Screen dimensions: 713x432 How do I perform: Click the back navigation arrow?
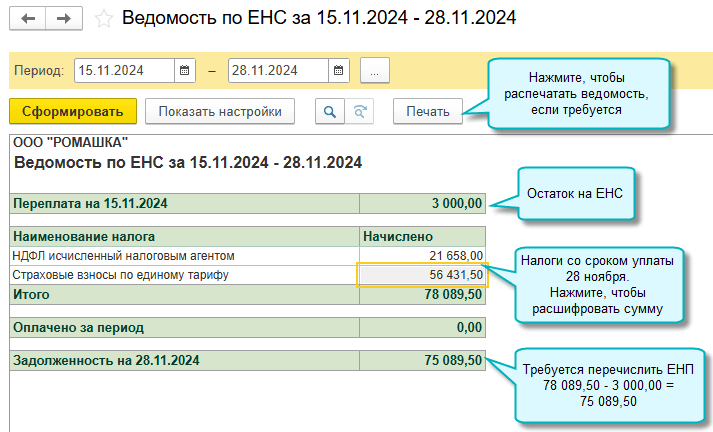click(x=28, y=19)
